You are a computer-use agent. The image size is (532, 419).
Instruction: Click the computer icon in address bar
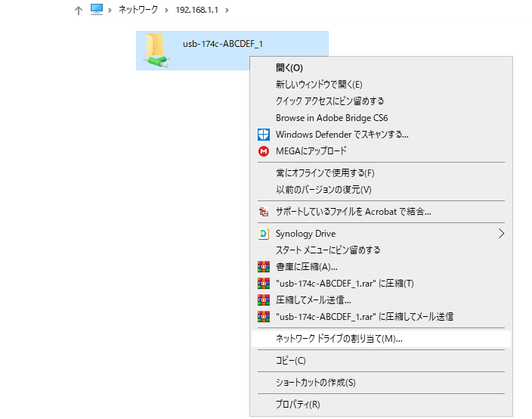coord(97,10)
